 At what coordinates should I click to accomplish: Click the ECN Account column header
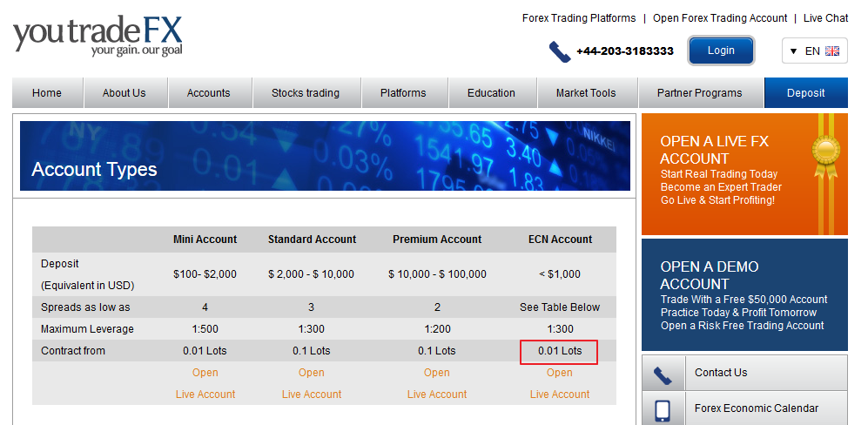pos(560,239)
